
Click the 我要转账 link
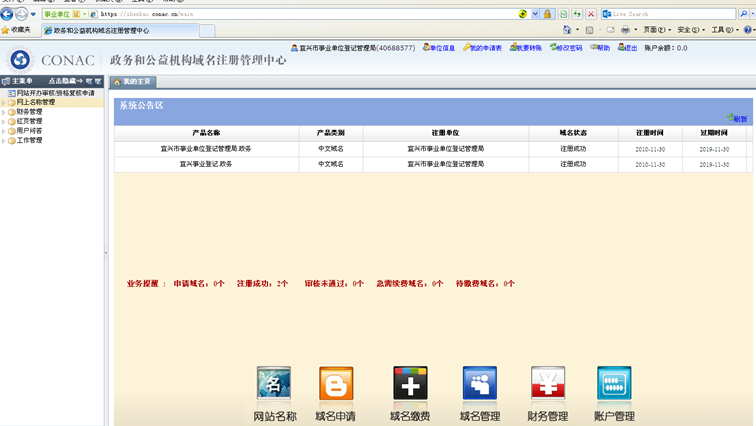pyautogui.click(x=526, y=48)
